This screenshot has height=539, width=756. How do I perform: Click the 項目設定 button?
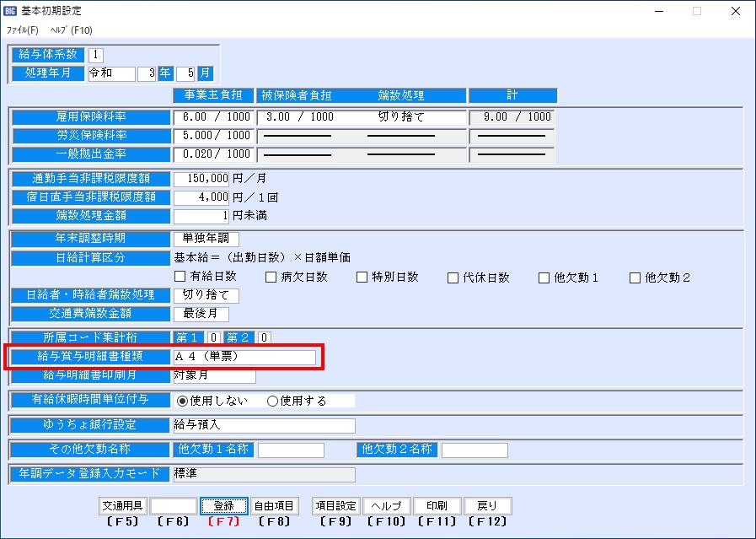tap(336, 506)
